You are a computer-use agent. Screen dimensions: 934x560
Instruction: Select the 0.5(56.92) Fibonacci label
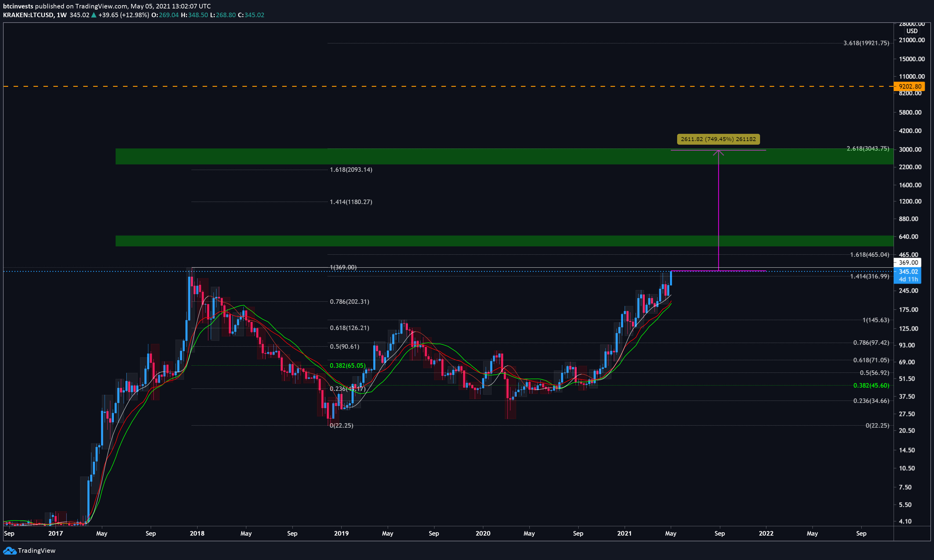pyautogui.click(x=874, y=373)
